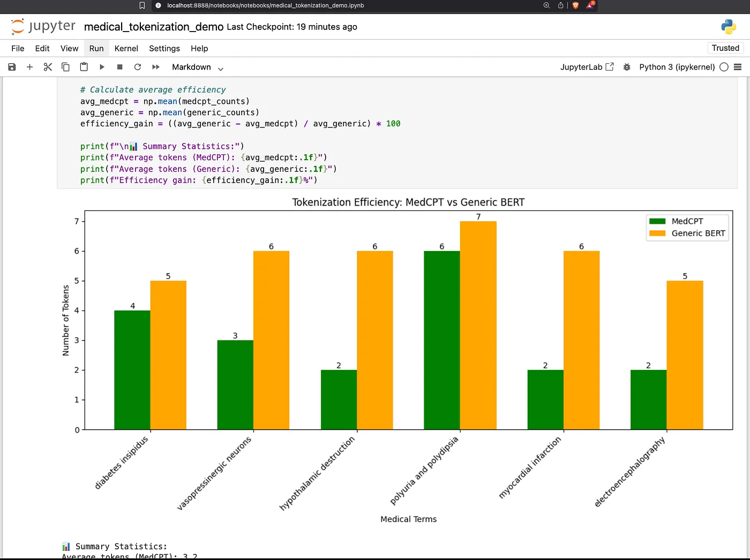Open the Kernel menu
The width and height of the screenshot is (750, 560).
coord(126,48)
